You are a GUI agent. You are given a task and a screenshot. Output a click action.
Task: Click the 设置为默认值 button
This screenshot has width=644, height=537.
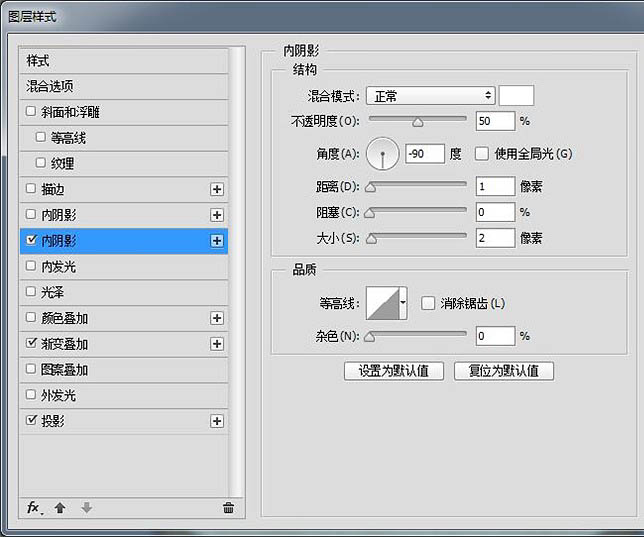point(394,371)
